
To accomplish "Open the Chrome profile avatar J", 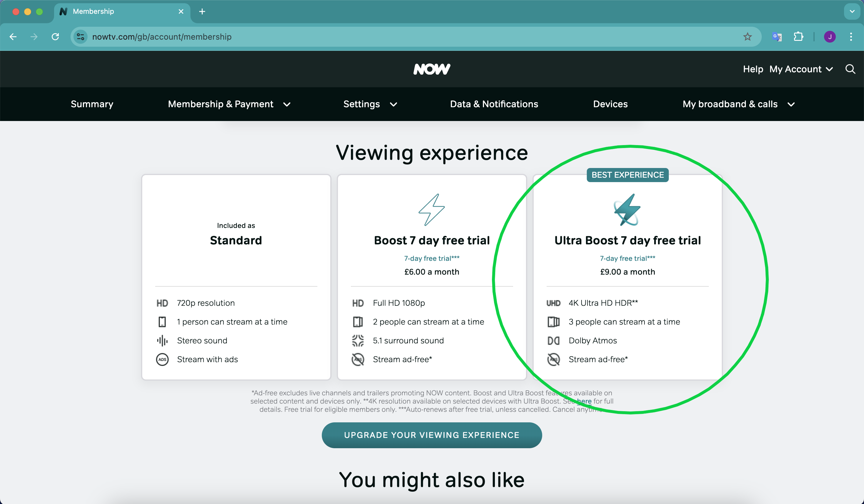I will 830,37.
